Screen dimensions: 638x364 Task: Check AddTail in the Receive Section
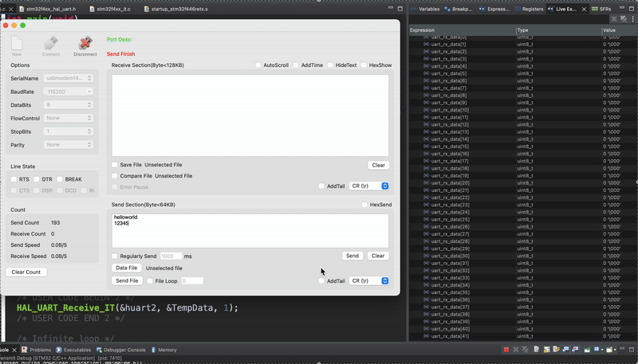[x=321, y=186]
